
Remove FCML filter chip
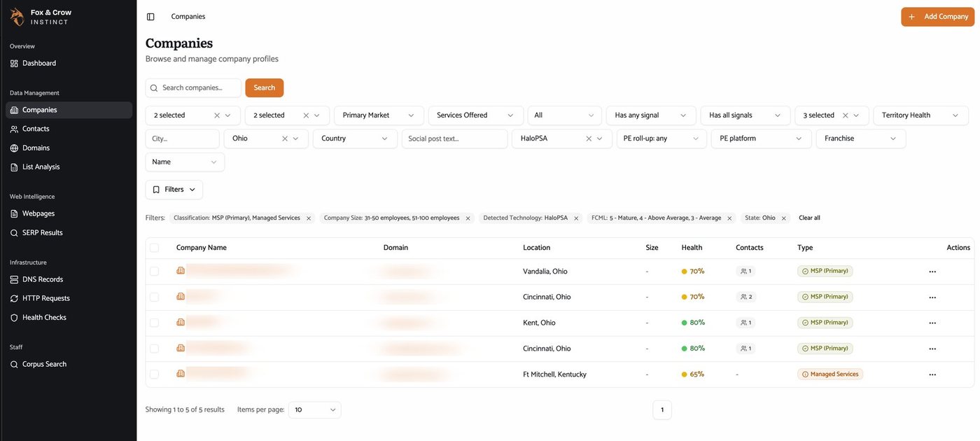click(729, 218)
